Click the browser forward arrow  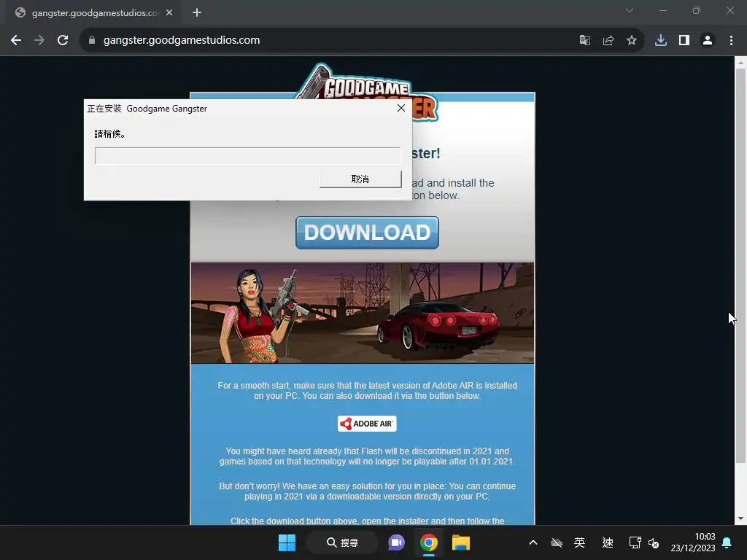pos(39,41)
